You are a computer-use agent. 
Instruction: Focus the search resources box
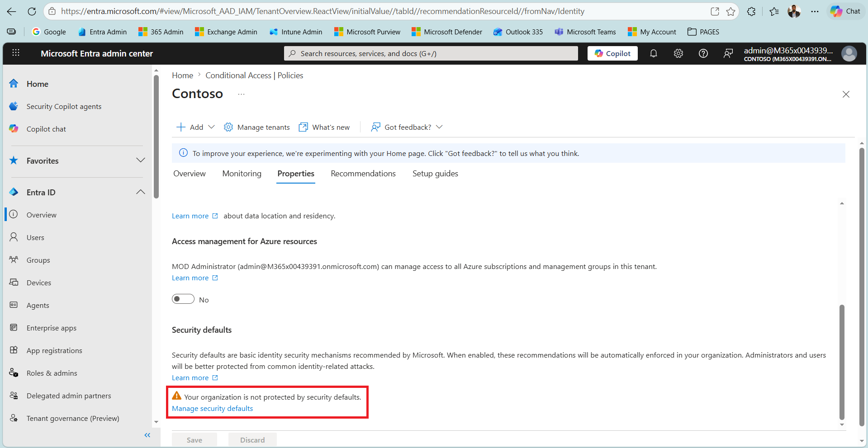[x=431, y=53]
